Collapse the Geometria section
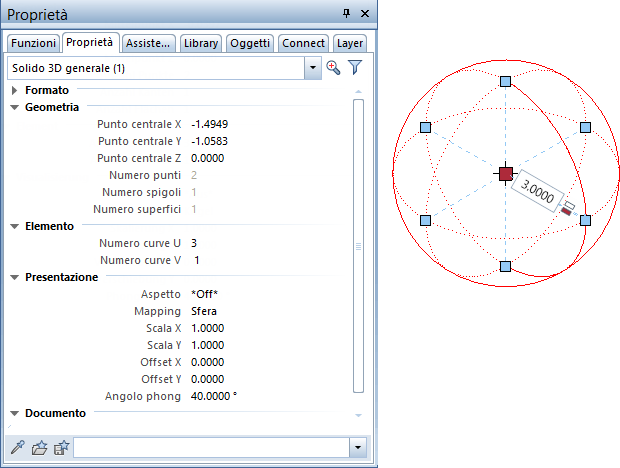Image resolution: width=620 pixels, height=468 pixels. [x=15, y=106]
